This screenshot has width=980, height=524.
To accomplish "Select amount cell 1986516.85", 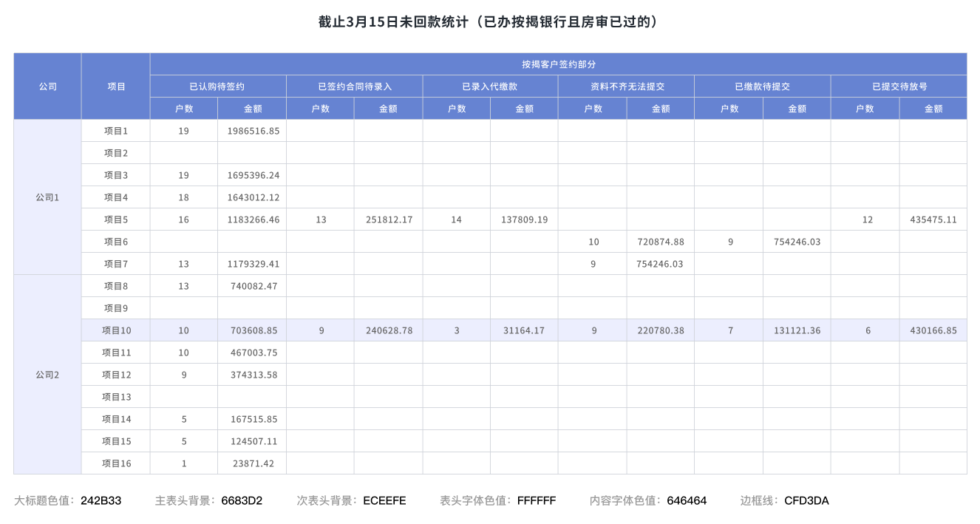I will pos(252,131).
